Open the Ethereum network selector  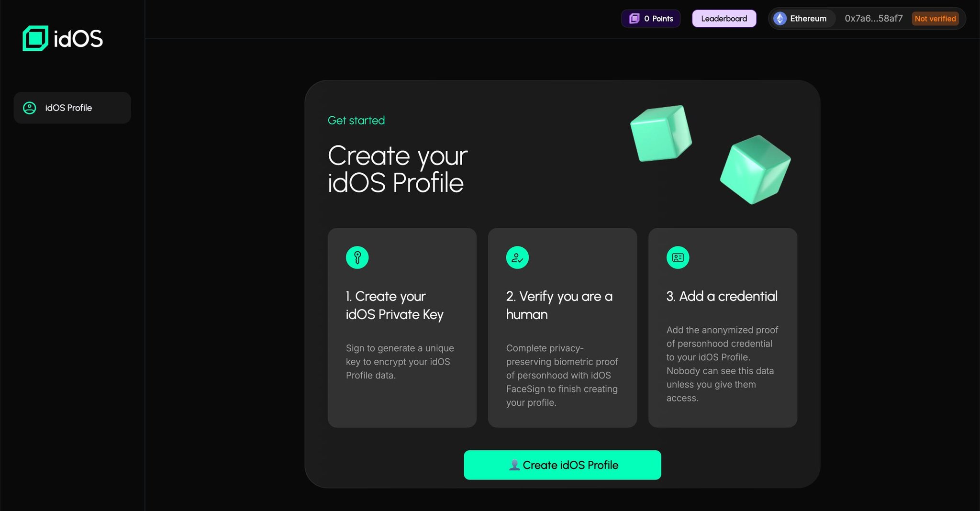(802, 19)
